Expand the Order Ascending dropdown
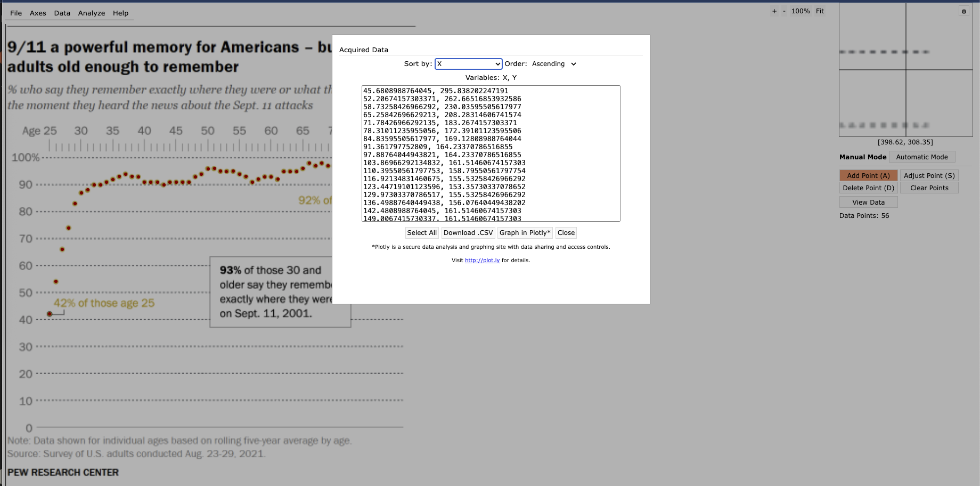Viewport: 980px width, 486px height. 554,64
